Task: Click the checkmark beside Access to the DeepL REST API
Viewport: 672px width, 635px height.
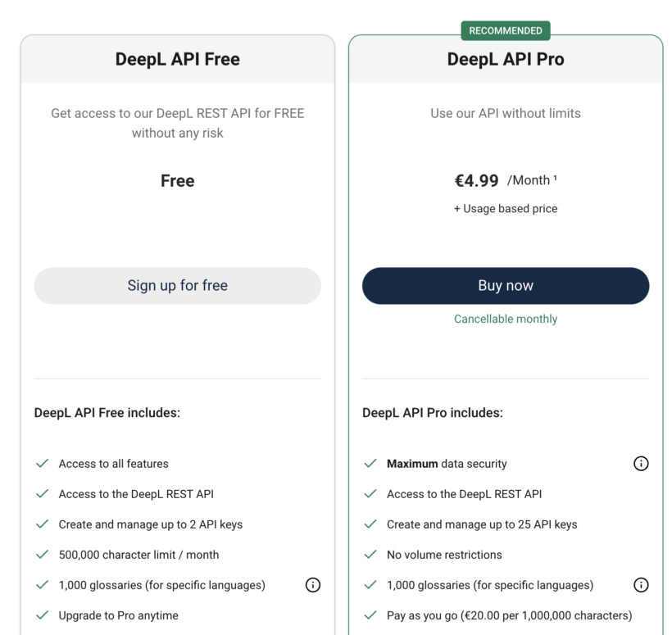Action: point(42,493)
